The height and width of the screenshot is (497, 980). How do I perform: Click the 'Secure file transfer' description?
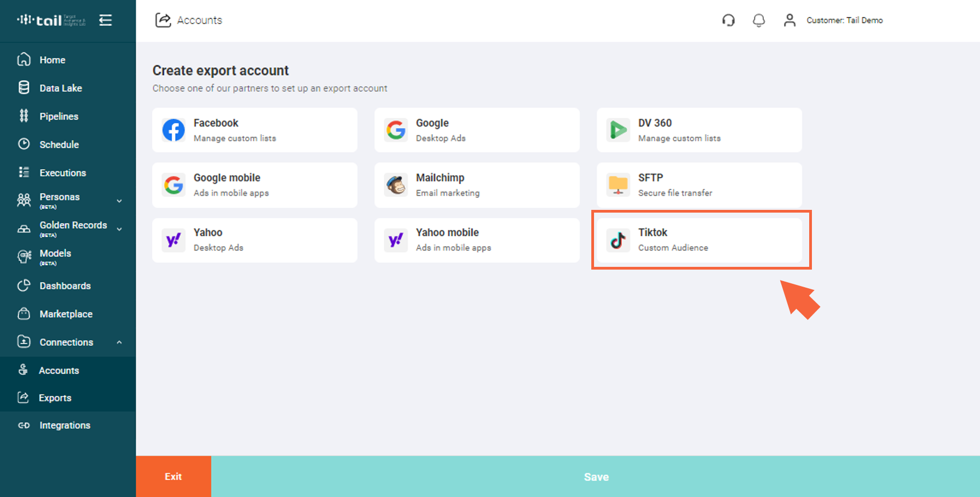pos(675,193)
